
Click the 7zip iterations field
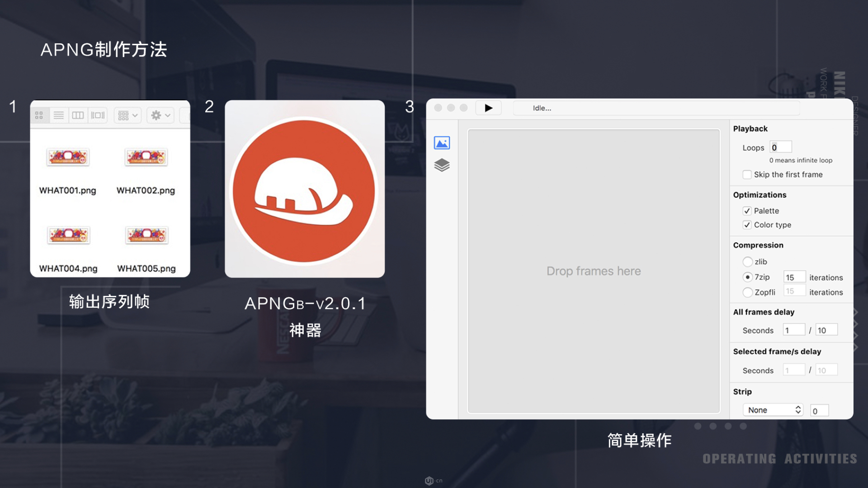794,277
